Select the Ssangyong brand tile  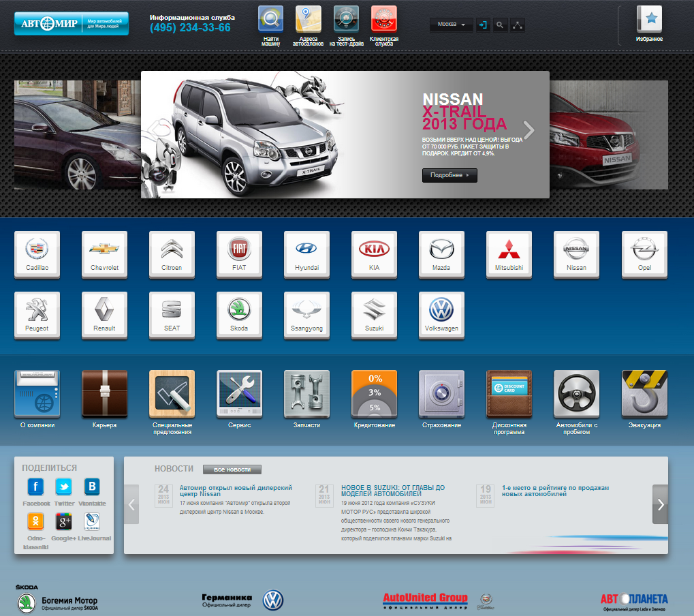[x=306, y=315]
